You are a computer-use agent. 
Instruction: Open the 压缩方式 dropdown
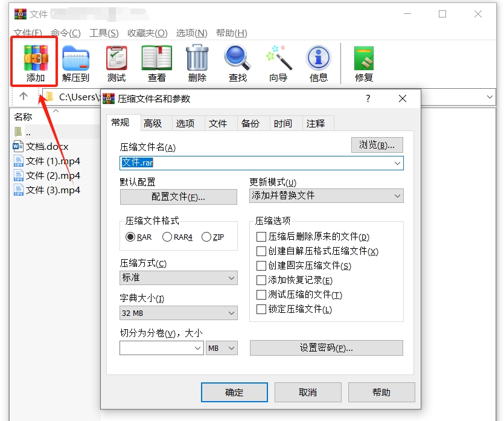coord(179,278)
